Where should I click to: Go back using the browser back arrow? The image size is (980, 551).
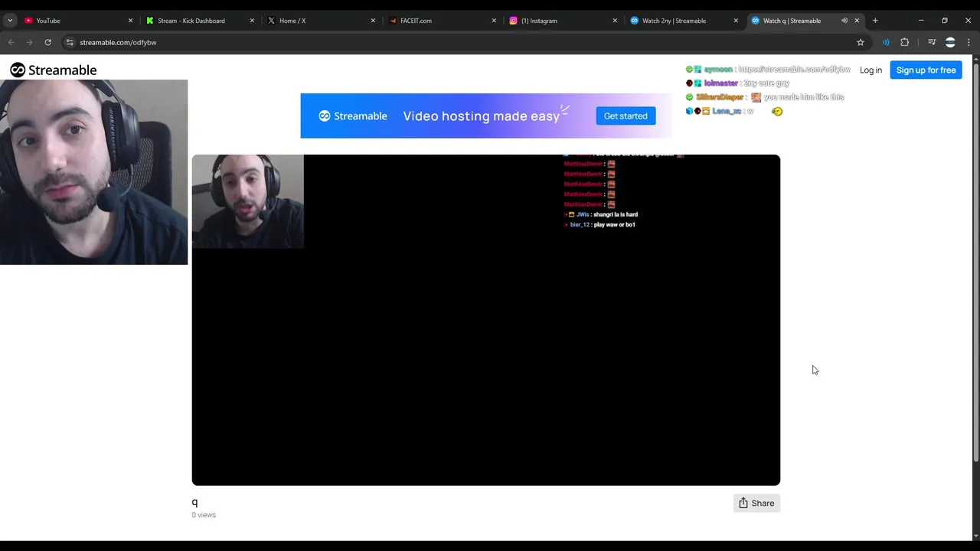(11, 42)
